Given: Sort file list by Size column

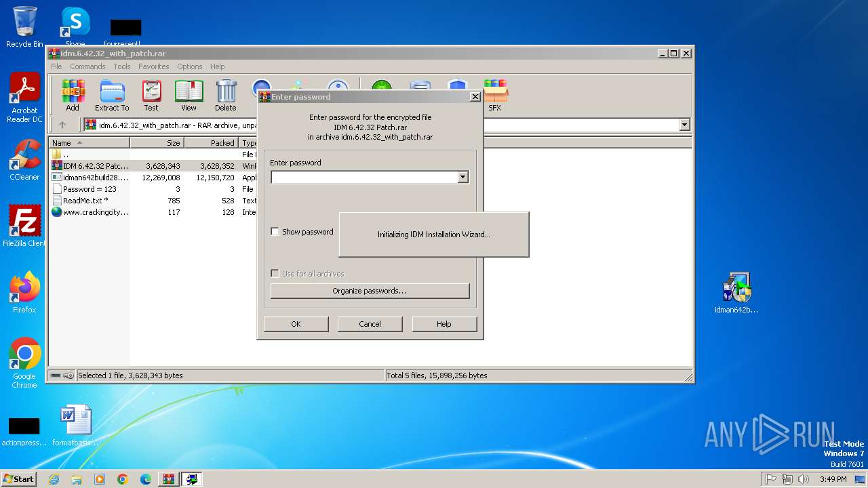Looking at the screenshot, I should click(157, 143).
